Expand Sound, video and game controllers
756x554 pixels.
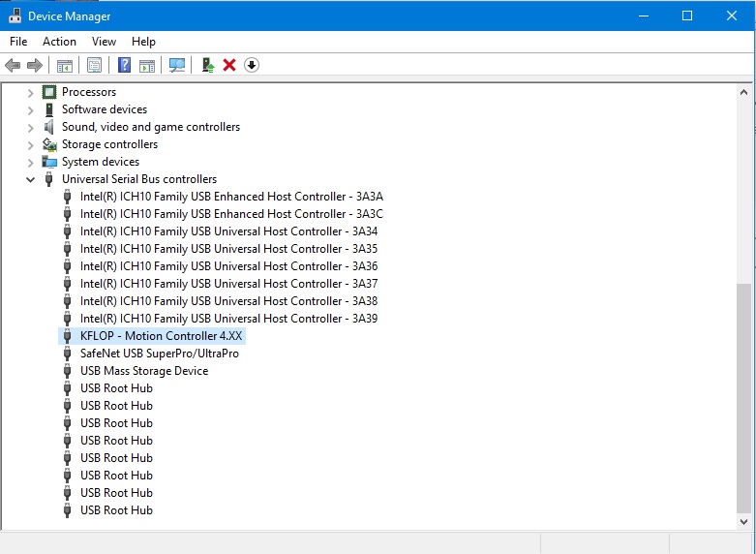pyautogui.click(x=30, y=127)
